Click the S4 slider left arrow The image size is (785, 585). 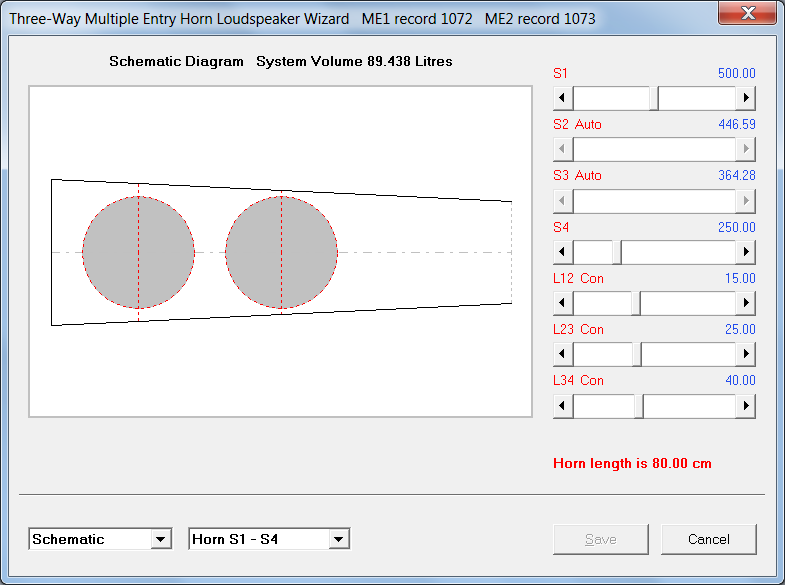pyautogui.click(x=563, y=252)
